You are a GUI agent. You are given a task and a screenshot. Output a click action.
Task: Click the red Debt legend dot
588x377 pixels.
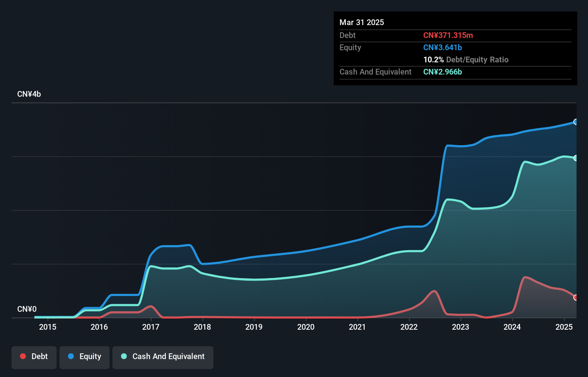click(x=23, y=356)
